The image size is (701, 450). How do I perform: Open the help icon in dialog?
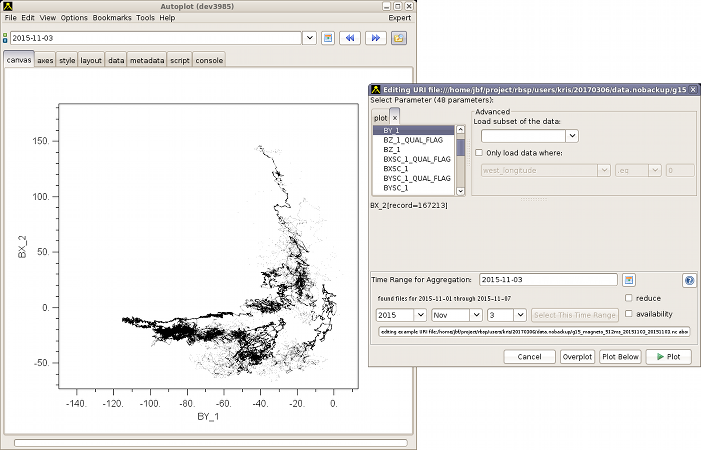click(x=689, y=281)
